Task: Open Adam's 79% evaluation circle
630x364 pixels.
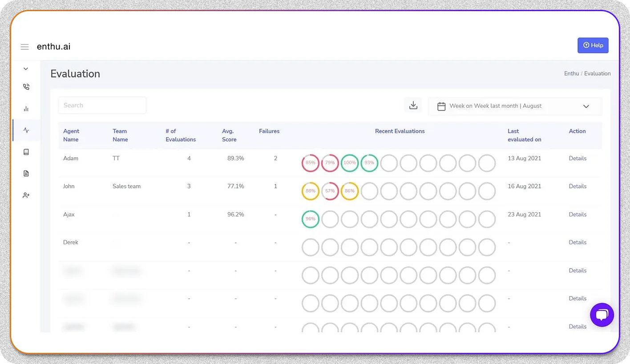Action: point(330,163)
